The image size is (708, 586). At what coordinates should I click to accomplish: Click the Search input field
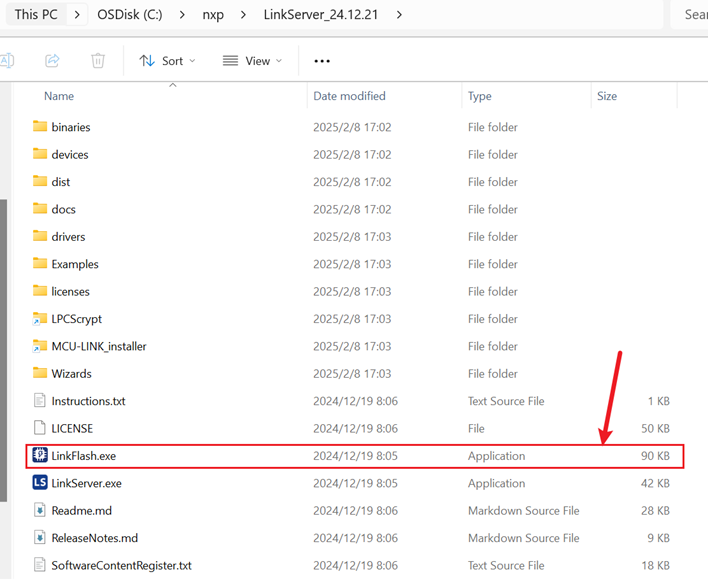tap(692, 15)
